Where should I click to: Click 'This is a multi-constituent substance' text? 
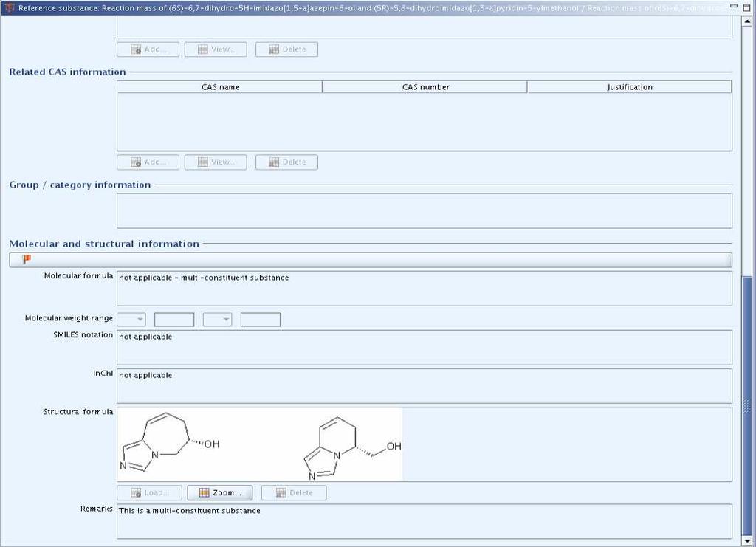tap(190, 510)
